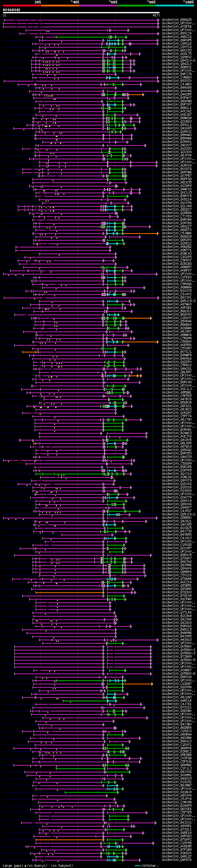Select the UniRef100_B7SUZ1 label
The height and width of the screenshot is (868, 197).
tap(177, 707)
